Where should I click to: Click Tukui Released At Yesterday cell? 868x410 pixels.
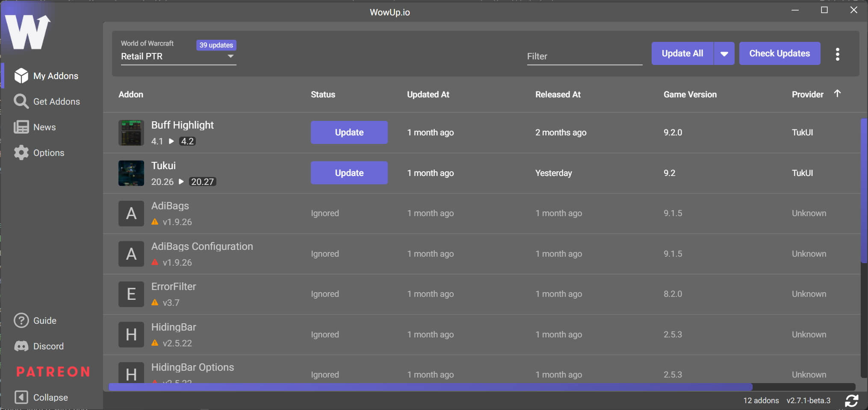coord(553,173)
